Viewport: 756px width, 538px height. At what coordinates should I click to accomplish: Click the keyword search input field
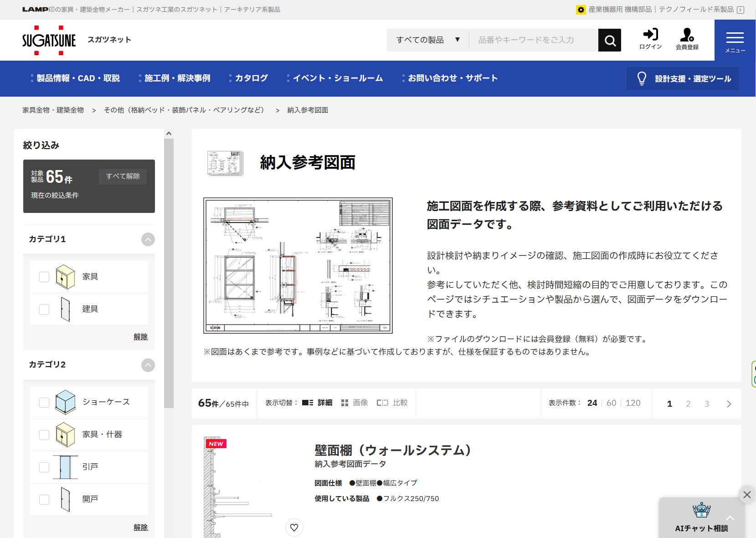click(x=533, y=40)
